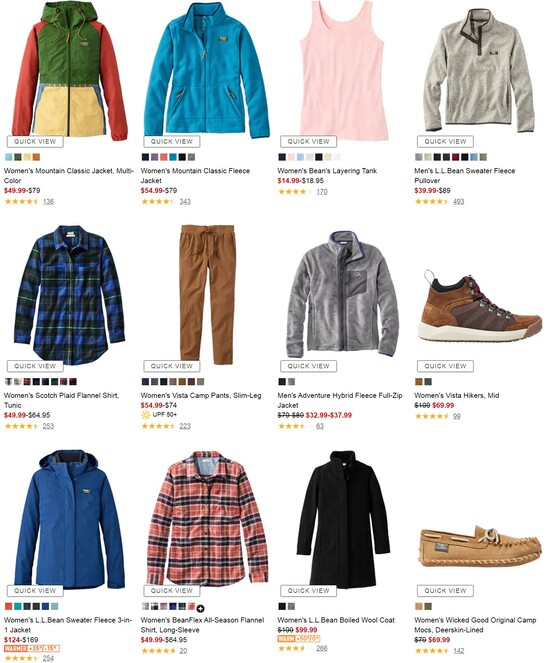The width and height of the screenshot is (550, 663).
Task: Show more colors with the plus icon
Action: [x=200, y=608]
